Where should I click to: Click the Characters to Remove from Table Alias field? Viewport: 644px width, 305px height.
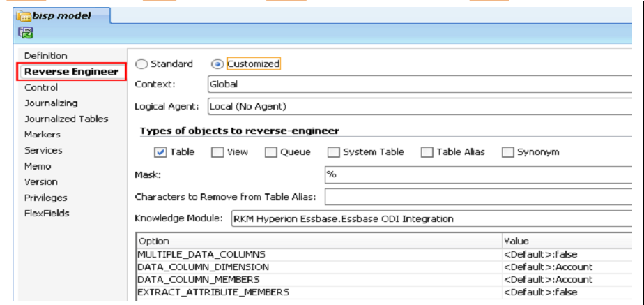[477, 197]
